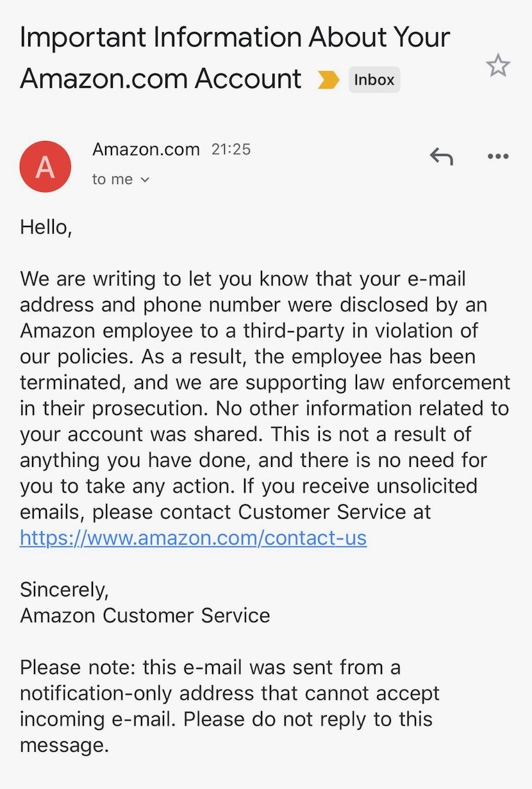
Task: Click the 'to me' recipient text
Action: pyautogui.click(x=112, y=180)
